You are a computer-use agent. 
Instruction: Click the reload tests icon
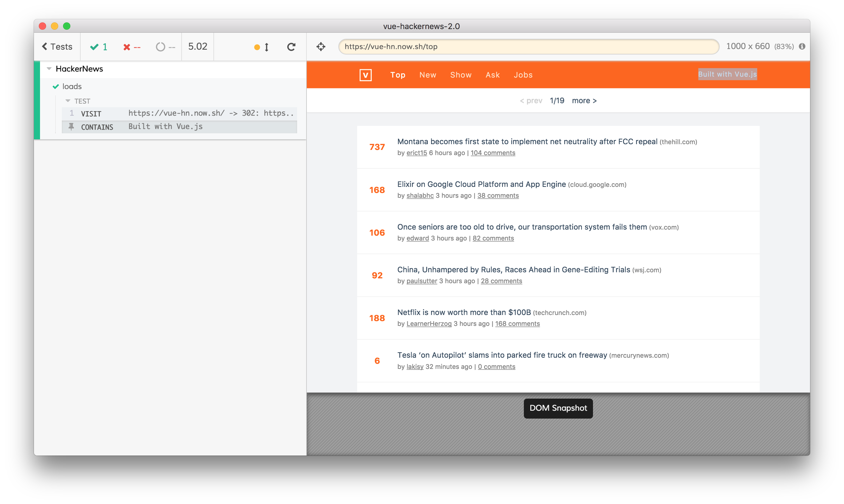(291, 47)
